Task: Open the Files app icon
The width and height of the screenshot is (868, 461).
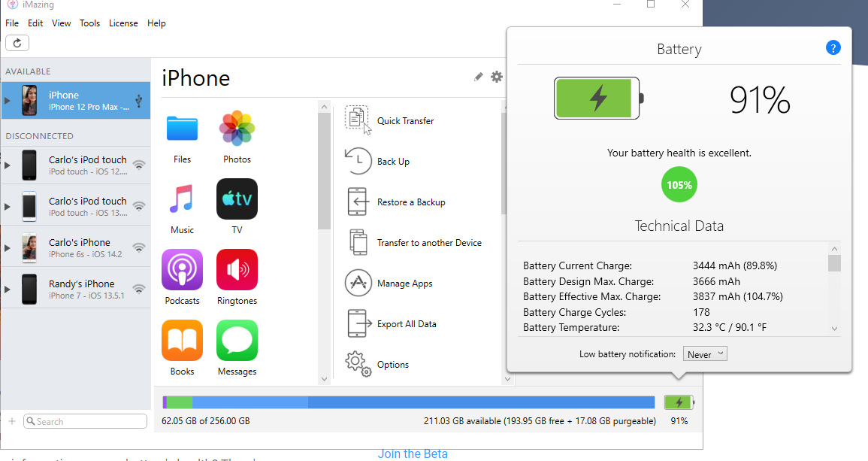Action: pyautogui.click(x=182, y=129)
